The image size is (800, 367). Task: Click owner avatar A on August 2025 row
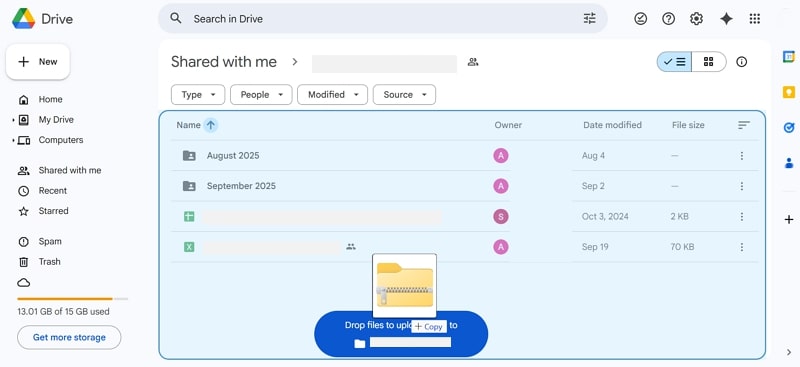[501, 156]
